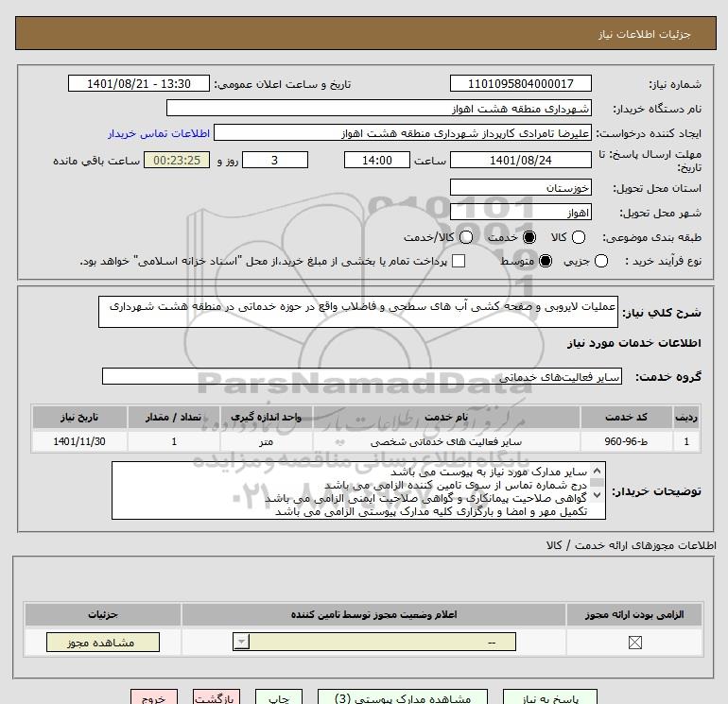Click the شرح کلی نیاز description box
728x704 pixels.
[358, 312]
